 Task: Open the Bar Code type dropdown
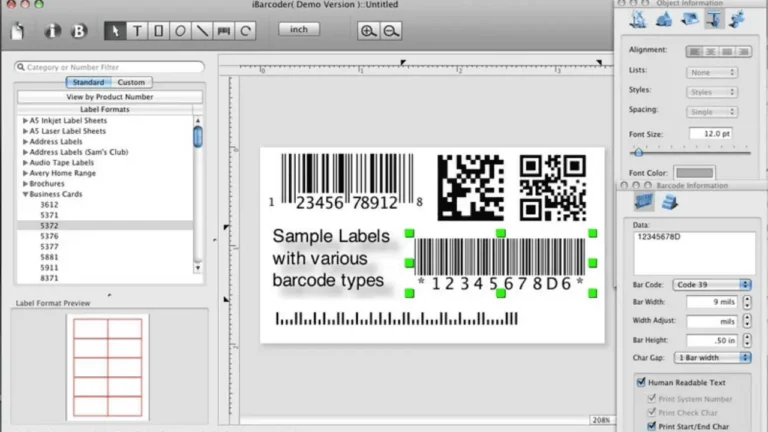tap(712, 285)
